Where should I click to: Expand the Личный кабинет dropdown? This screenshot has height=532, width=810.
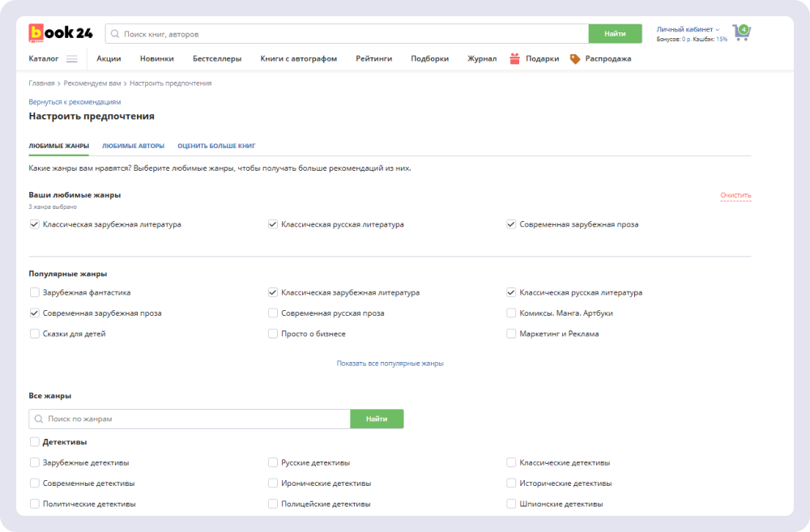(688, 29)
